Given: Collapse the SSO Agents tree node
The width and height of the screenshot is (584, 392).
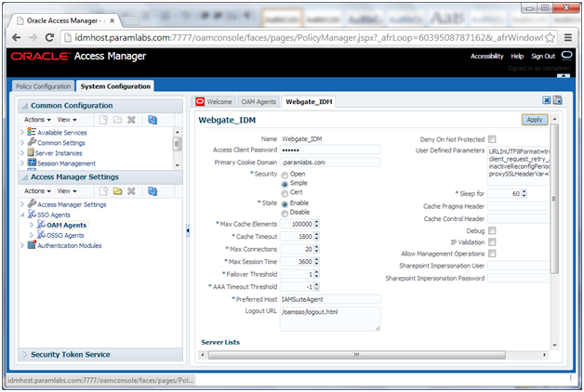Looking at the screenshot, I should (x=22, y=215).
